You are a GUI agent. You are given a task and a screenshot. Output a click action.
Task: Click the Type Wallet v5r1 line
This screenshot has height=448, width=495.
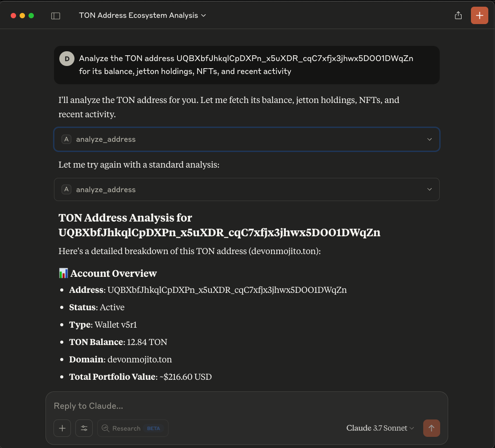pyautogui.click(x=103, y=325)
